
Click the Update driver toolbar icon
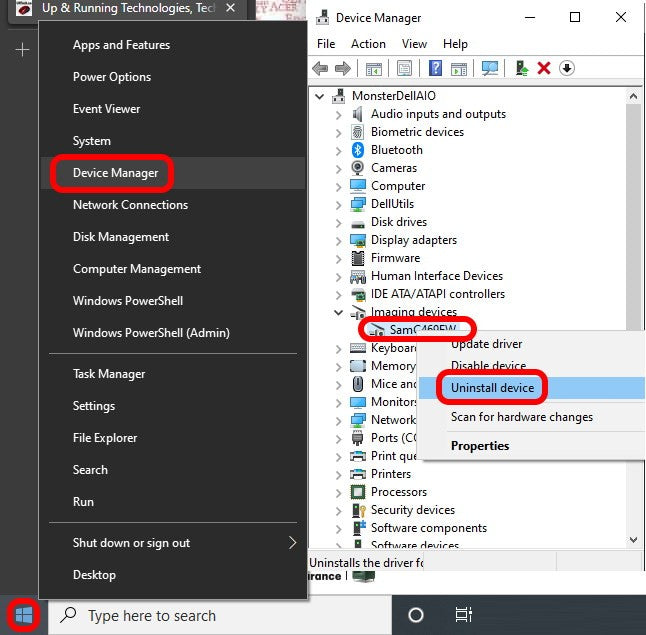(x=521, y=68)
